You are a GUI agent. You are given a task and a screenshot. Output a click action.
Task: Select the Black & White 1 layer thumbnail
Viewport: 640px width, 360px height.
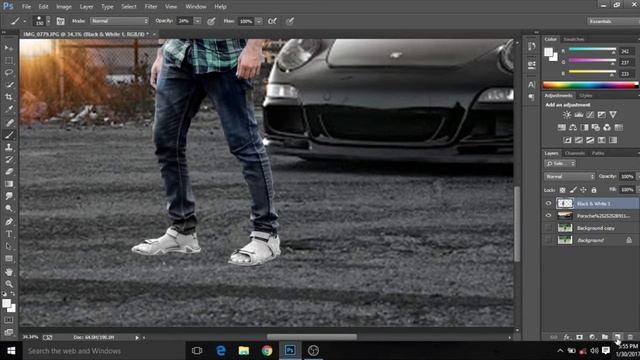click(x=565, y=203)
